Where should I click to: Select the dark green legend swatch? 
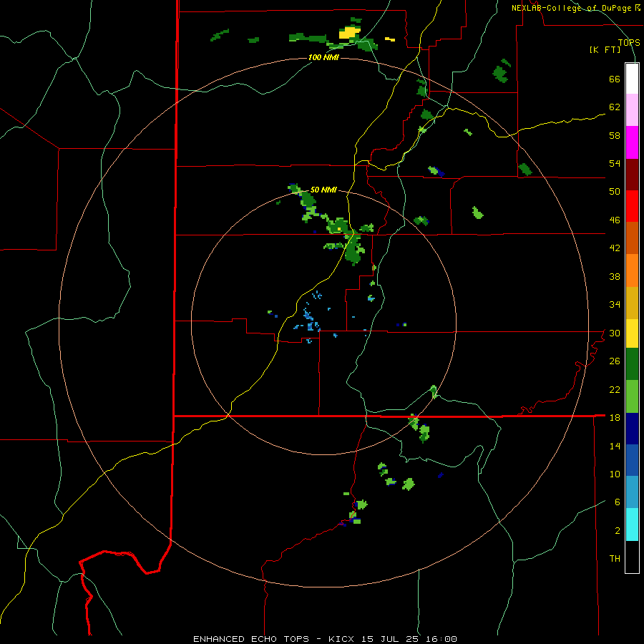632,364
